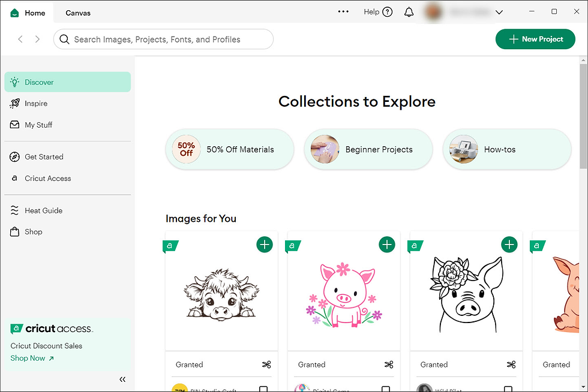
Task: Open the 50% Off Materials collection
Action: (229, 149)
